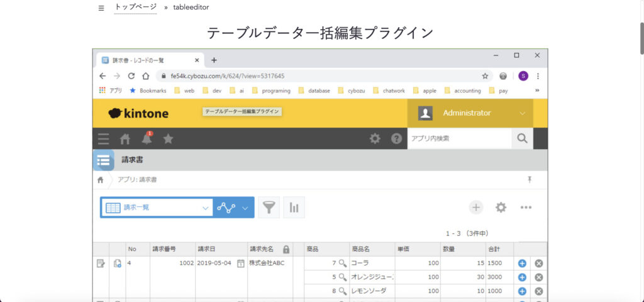644x302 pixels.
Task: Open the filter funnel
Action: coord(269,208)
